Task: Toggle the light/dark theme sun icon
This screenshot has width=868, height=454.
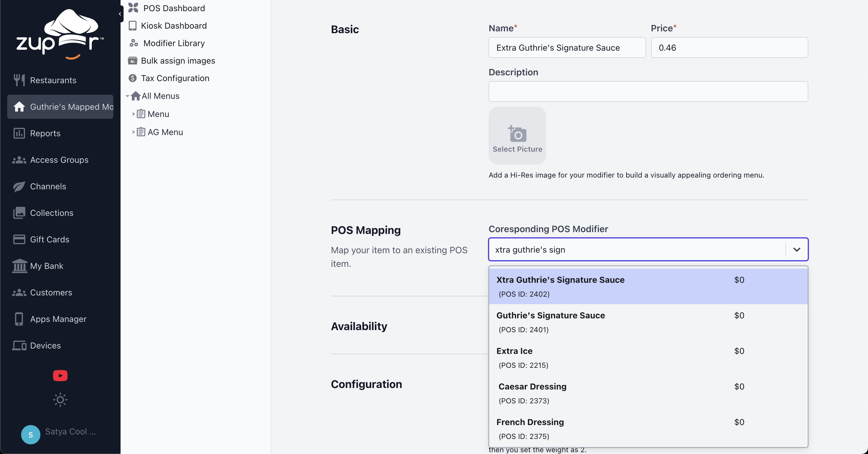Action: [x=60, y=400]
